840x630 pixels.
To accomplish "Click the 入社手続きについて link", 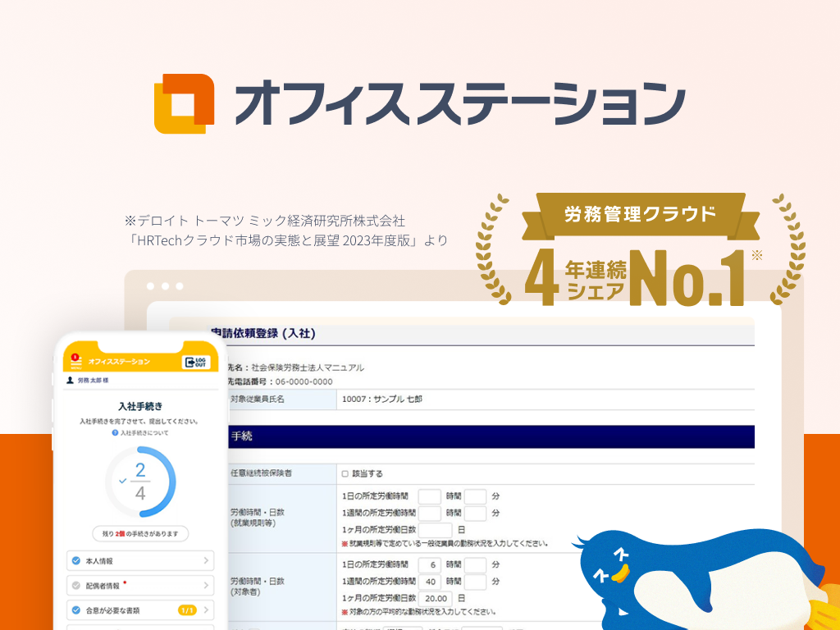I will coord(144,432).
